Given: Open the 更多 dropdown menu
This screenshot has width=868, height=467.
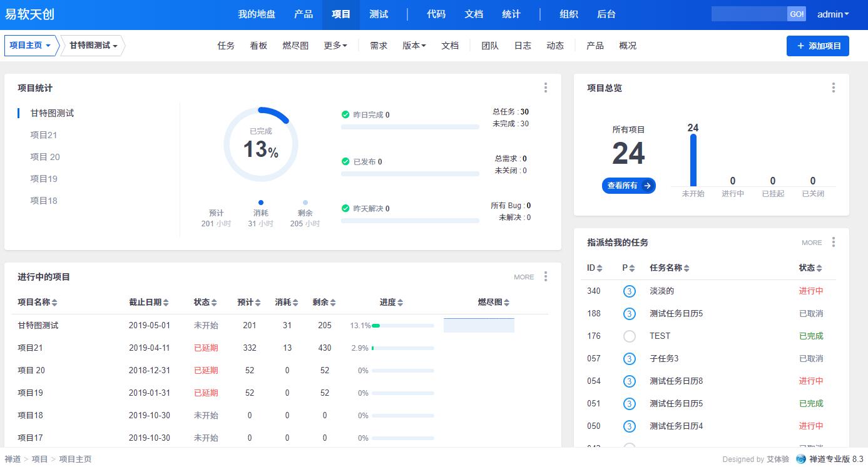Looking at the screenshot, I should pyautogui.click(x=335, y=46).
